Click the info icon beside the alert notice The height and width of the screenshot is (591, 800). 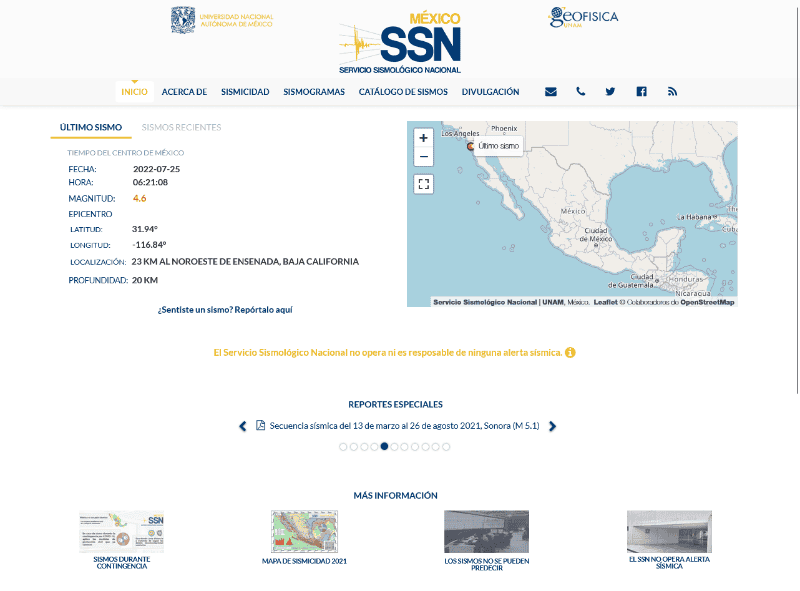(x=570, y=353)
